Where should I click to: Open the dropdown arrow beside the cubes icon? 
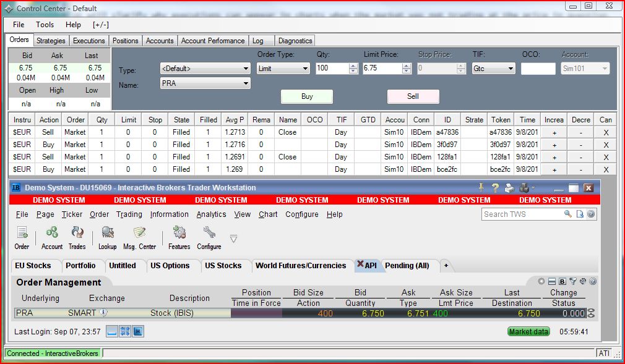coord(533,188)
